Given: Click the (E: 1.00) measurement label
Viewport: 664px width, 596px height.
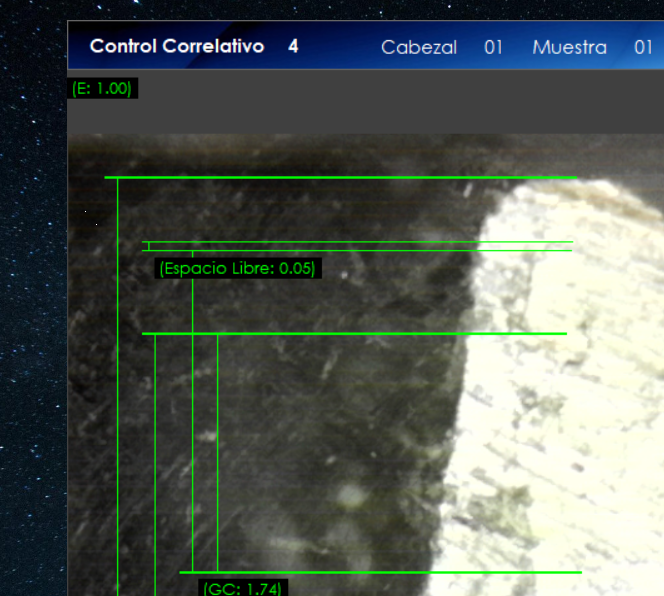Looking at the screenshot, I should pos(102,88).
